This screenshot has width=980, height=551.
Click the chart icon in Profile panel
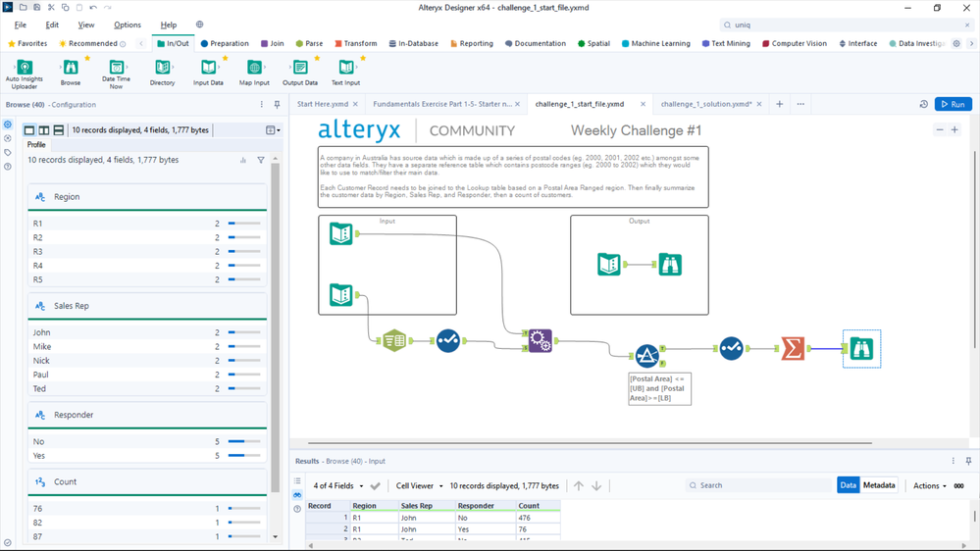click(x=243, y=160)
